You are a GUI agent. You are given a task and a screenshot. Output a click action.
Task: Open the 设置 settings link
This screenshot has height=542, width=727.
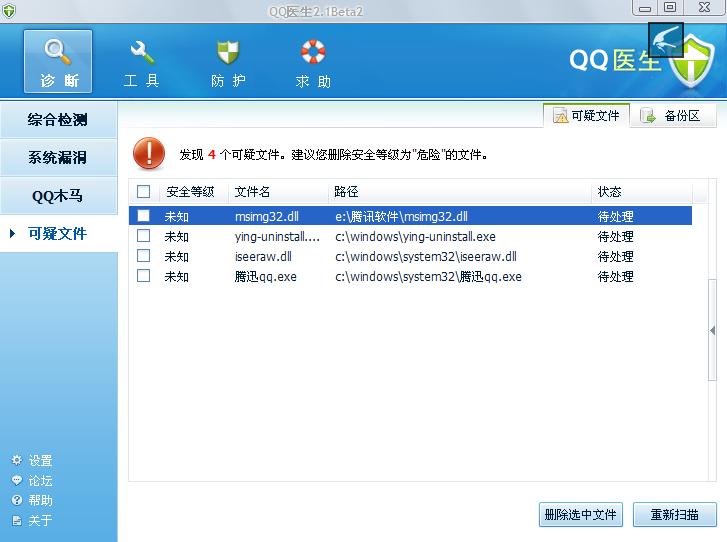coord(40,460)
